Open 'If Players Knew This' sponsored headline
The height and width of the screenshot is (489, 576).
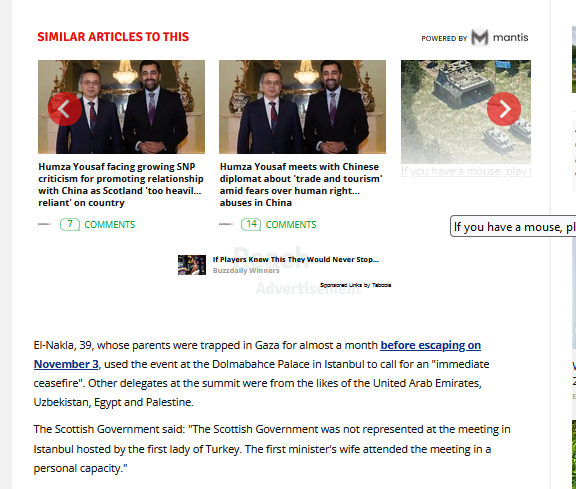[x=296, y=259]
